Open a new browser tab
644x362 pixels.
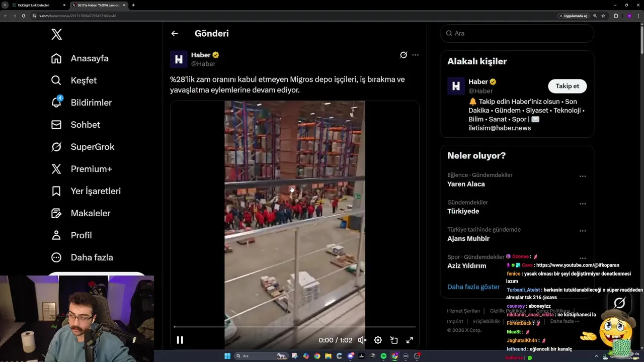tap(133, 5)
